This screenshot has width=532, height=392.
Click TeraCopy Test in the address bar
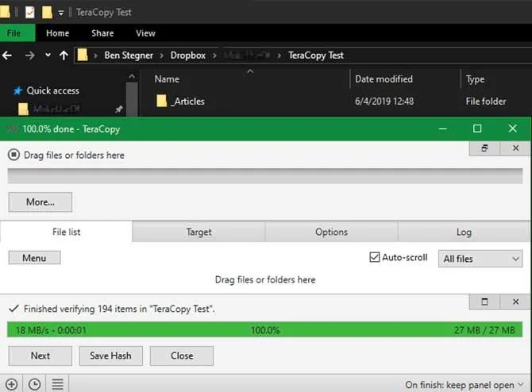coord(316,56)
